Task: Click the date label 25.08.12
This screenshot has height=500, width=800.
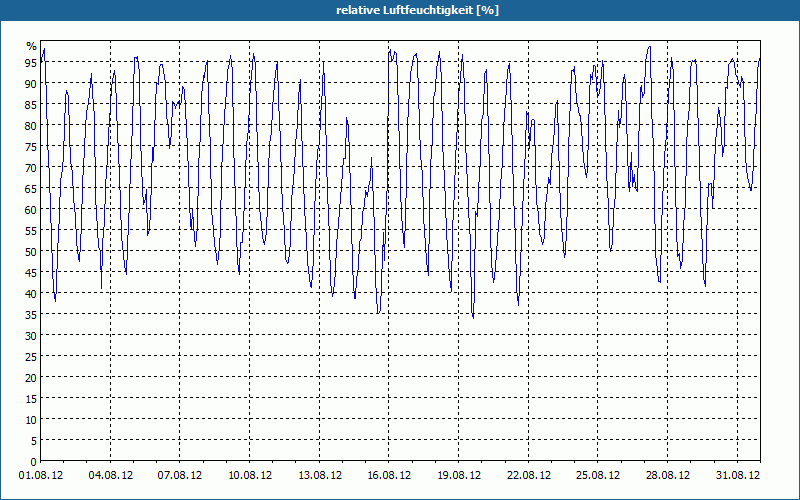Action: tap(598, 475)
